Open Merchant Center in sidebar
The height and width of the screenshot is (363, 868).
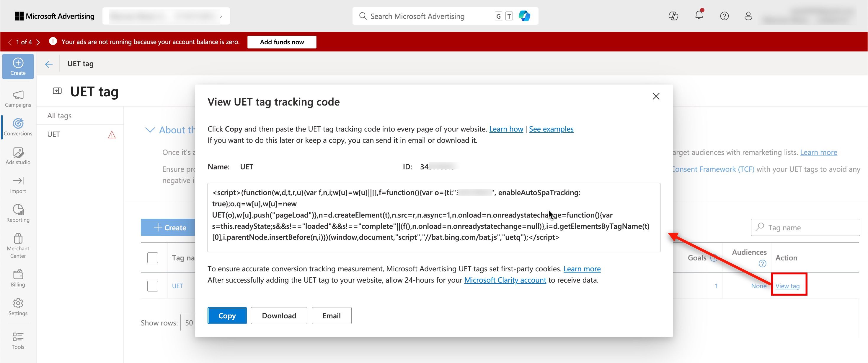18,246
